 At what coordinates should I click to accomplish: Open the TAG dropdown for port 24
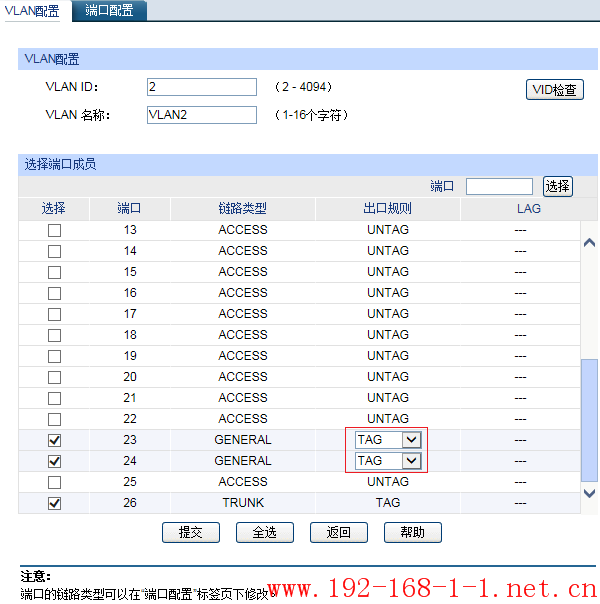[388, 461]
